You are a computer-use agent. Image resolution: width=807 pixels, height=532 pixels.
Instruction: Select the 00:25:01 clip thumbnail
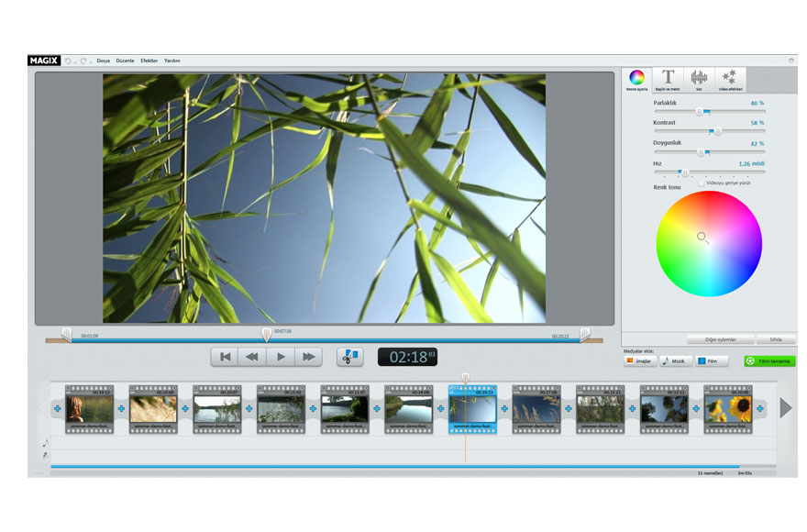click(x=281, y=409)
